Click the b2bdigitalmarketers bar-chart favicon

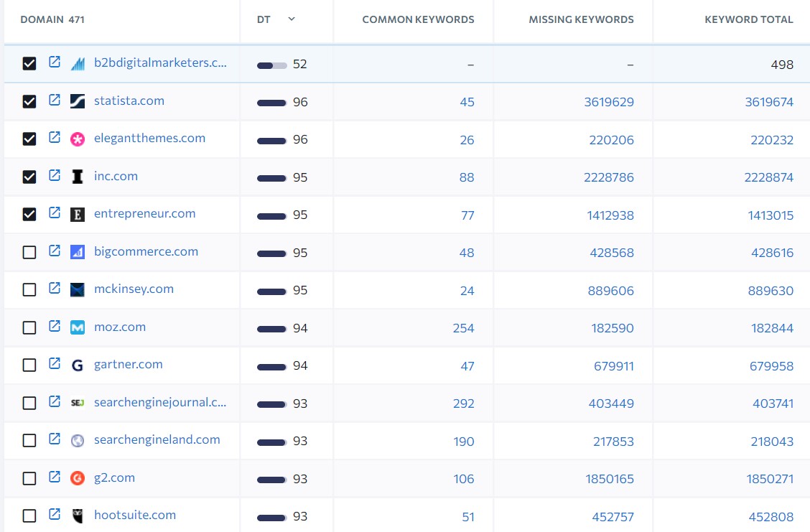pyautogui.click(x=78, y=63)
